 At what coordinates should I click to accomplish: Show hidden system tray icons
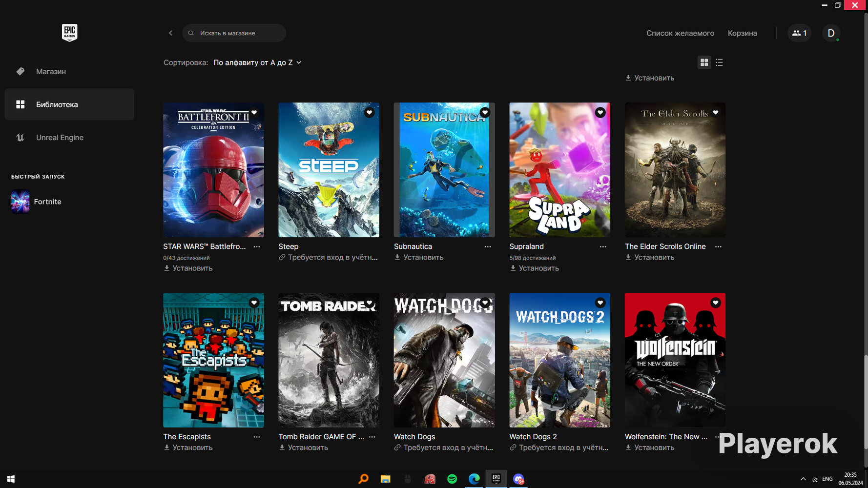coord(803,479)
